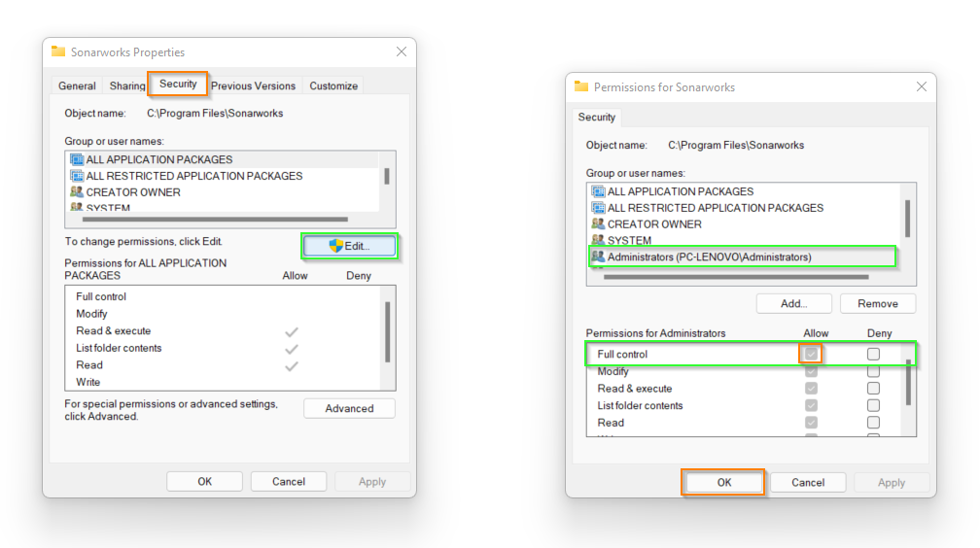Click horizontal scrollbar in Permissions group list
This screenshot has height=548, width=980.
736,277
